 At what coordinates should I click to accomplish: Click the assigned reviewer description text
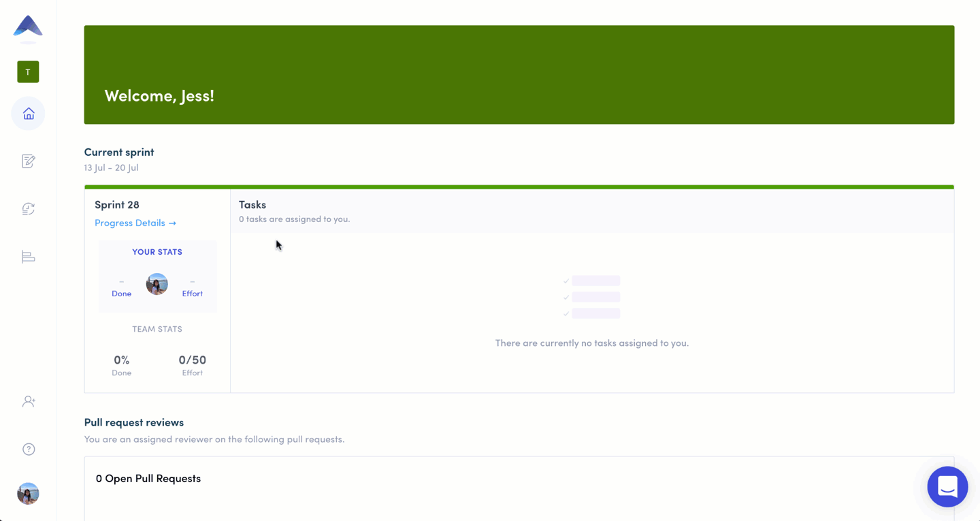pyautogui.click(x=214, y=439)
